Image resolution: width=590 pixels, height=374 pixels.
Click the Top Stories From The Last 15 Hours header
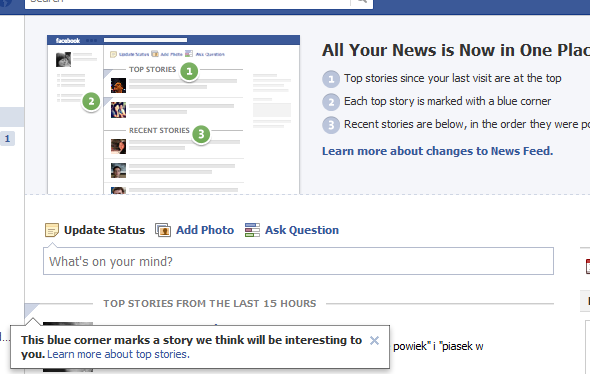coord(210,304)
